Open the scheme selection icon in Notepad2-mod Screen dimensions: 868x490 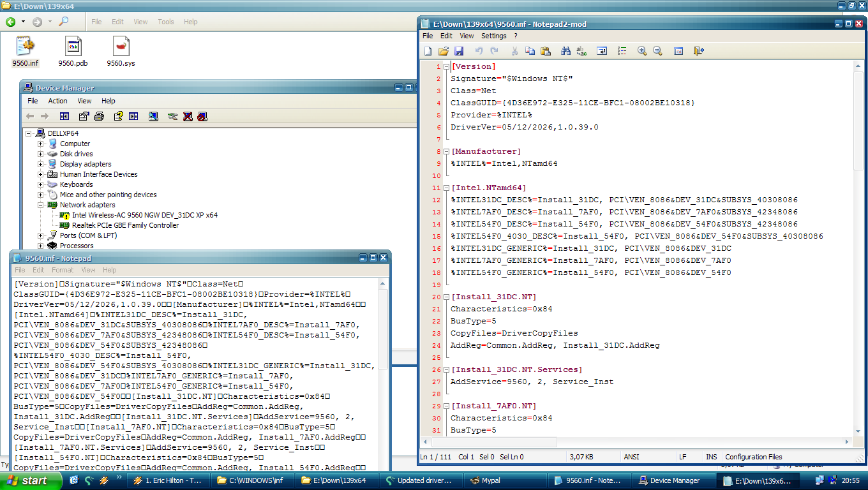[x=678, y=51]
